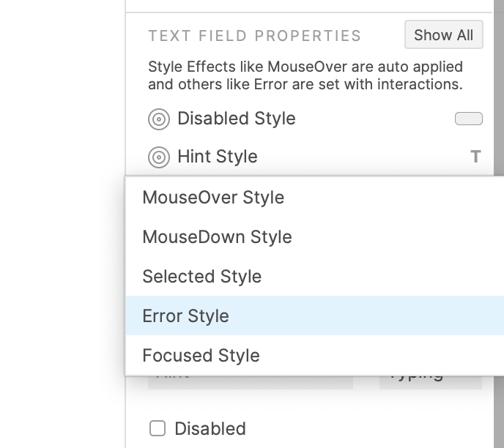The height and width of the screenshot is (448, 504).
Task: Select Focused Style from the list
Action: tap(201, 356)
